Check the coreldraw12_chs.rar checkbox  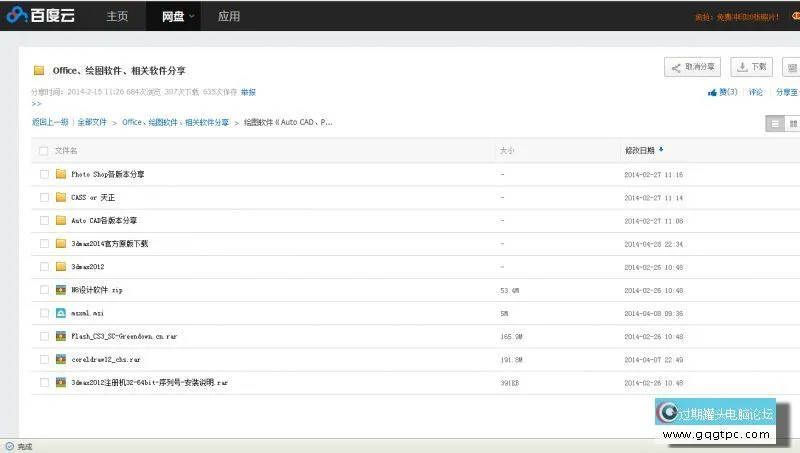click(x=44, y=359)
